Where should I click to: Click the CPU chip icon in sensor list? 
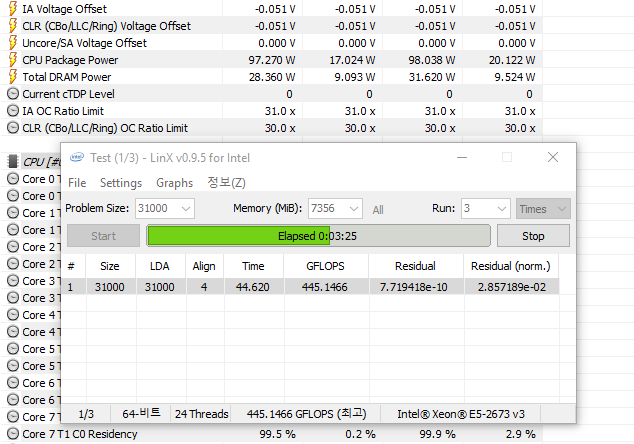pyautogui.click(x=13, y=161)
